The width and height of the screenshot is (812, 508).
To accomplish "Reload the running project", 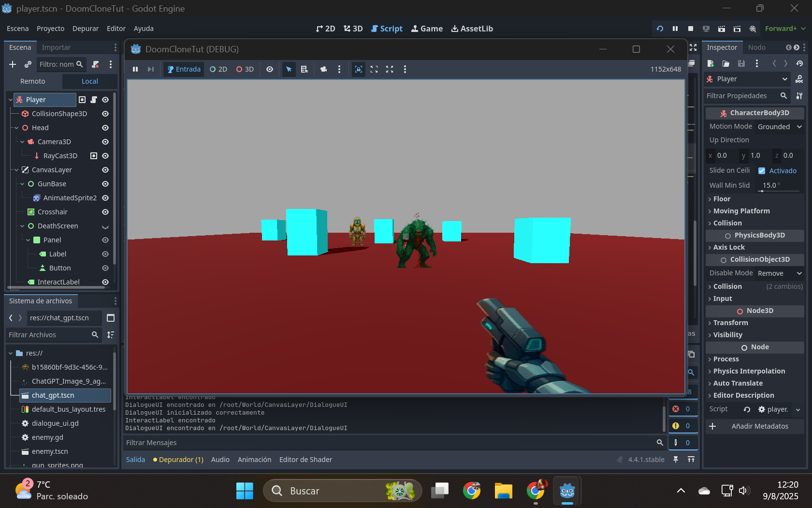I will tap(660, 29).
